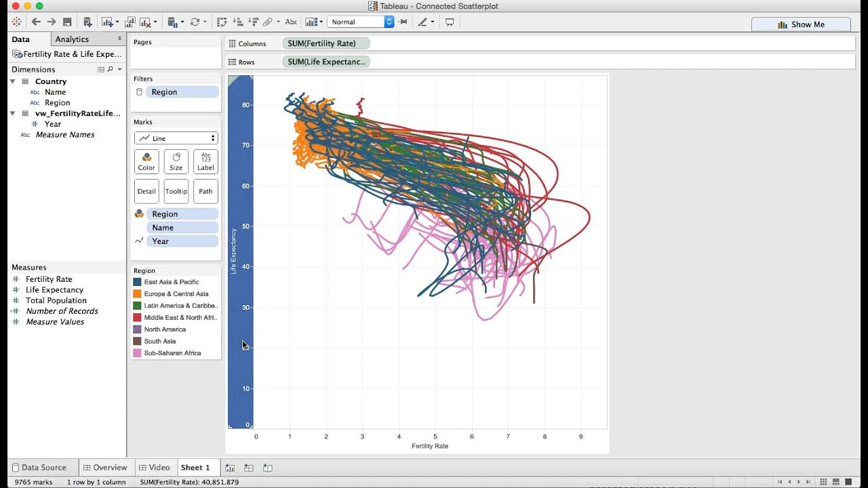
Task: Click the Presentation Mode icon
Action: (450, 22)
